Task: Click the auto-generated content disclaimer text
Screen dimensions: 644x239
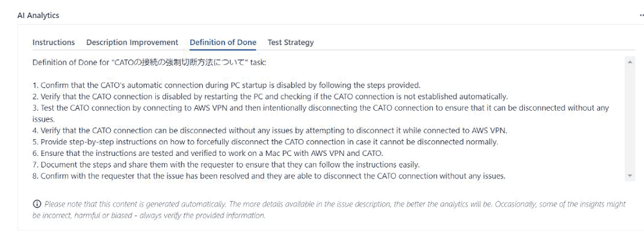Action: [x=334, y=209]
